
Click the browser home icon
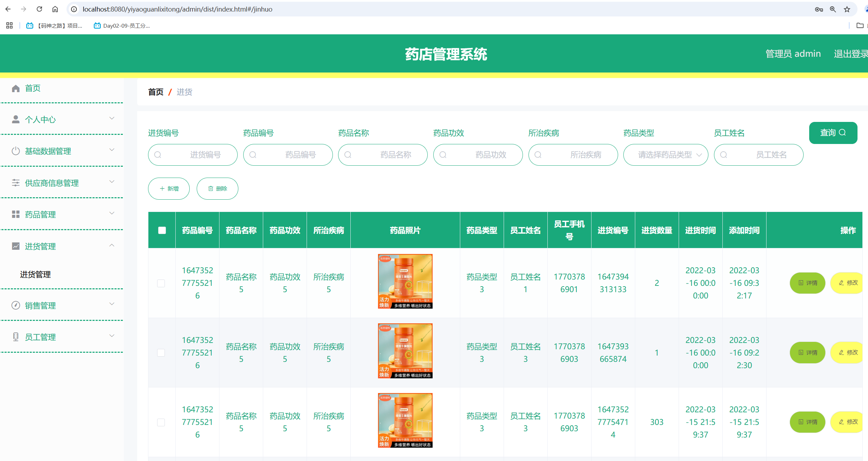click(55, 9)
